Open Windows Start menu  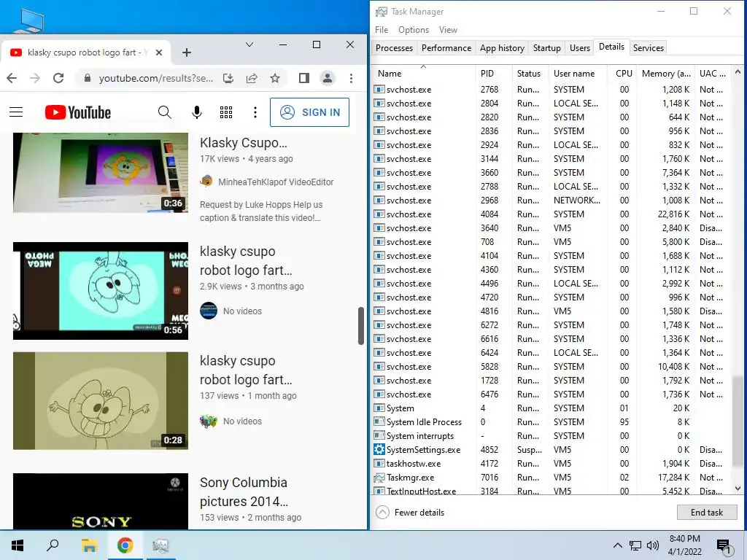tap(18, 545)
